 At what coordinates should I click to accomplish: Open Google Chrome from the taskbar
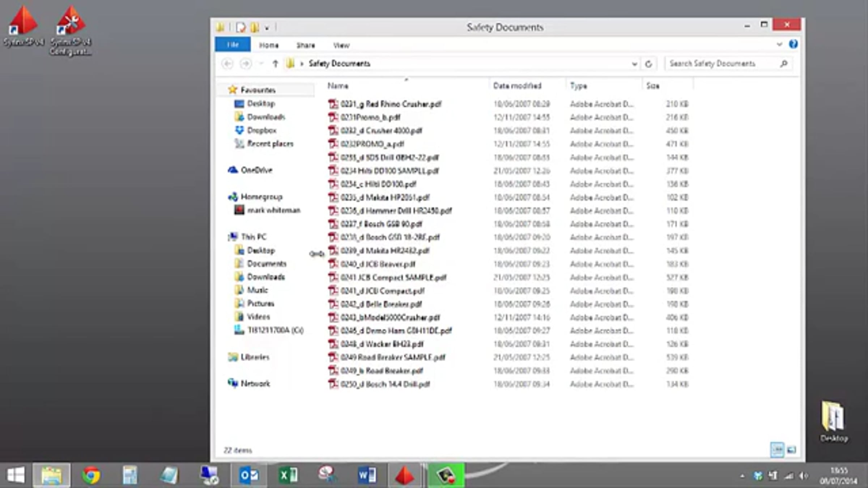pos(91,475)
